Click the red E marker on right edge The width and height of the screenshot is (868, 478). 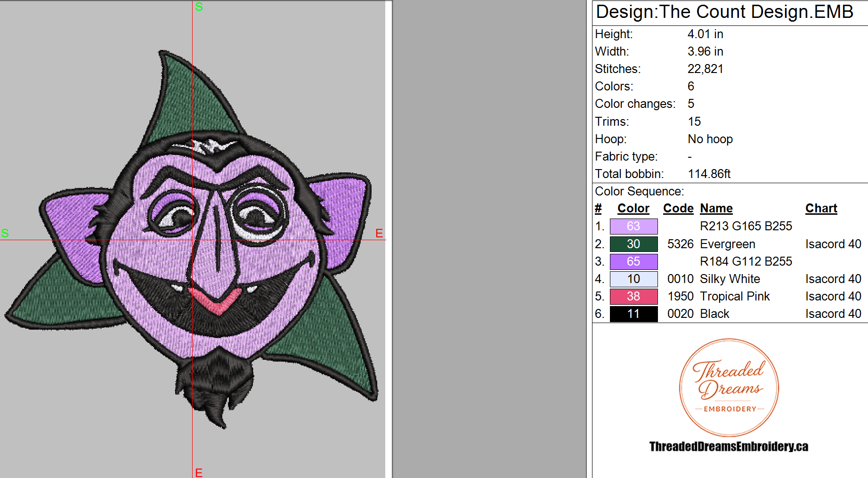(x=379, y=233)
